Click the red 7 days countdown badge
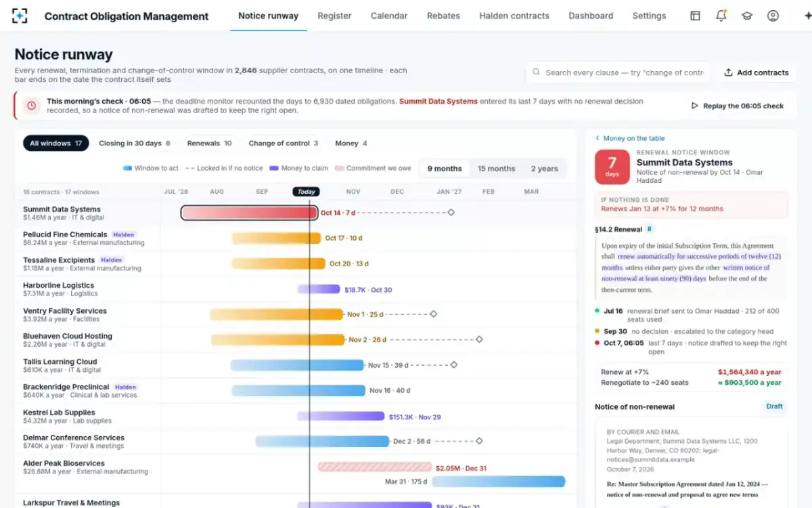This screenshot has width=812, height=508. [612, 167]
